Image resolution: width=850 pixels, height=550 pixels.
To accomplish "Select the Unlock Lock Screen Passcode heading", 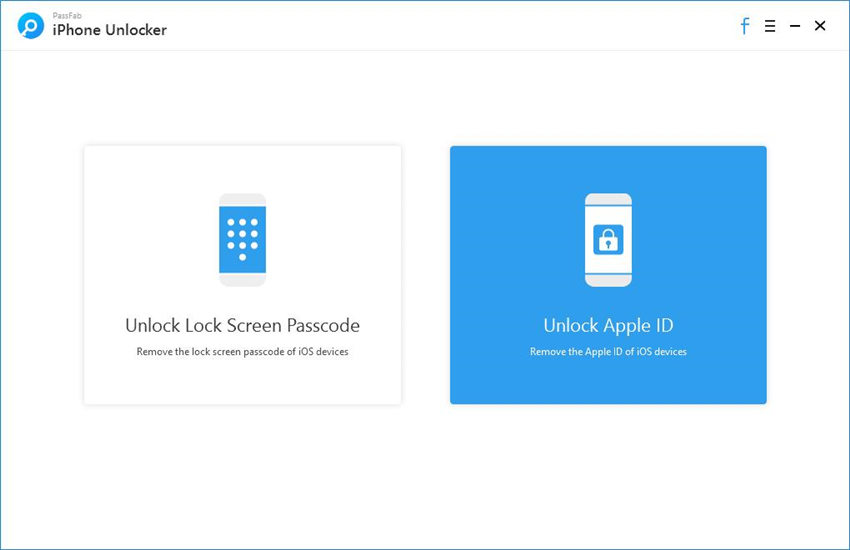I will 242,325.
